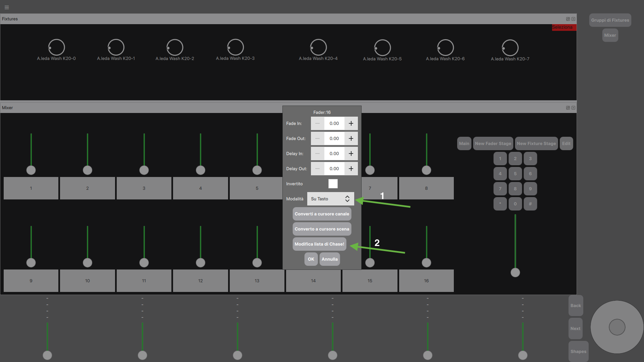Create a New Fixture Stage
Image resolution: width=644 pixels, height=362 pixels.
[x=536, y=143]
